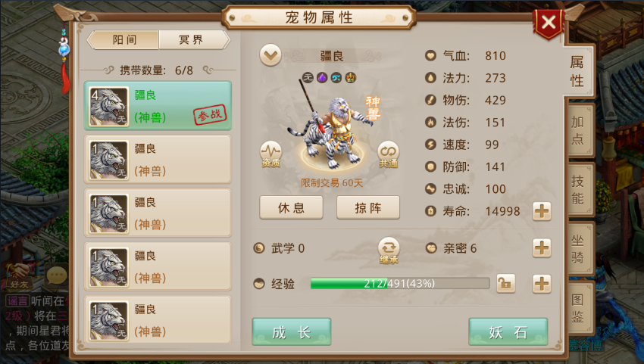The image size is (644, 364).
Task: Tap the purple flame trait icon
Action: click(322, 77)
